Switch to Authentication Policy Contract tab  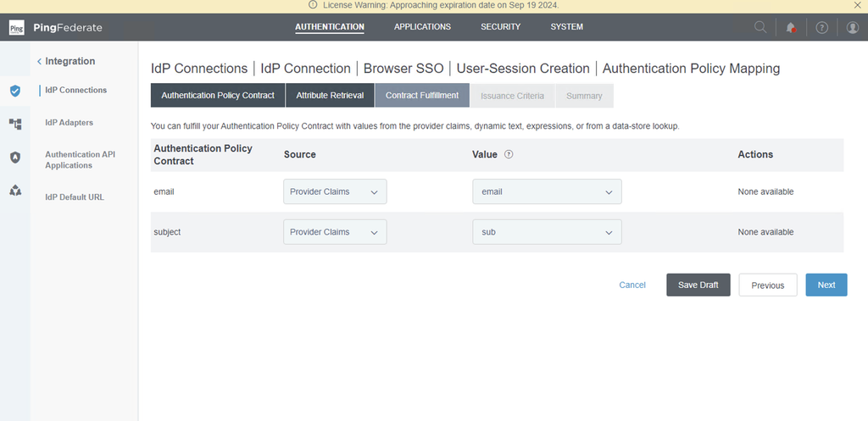[218, 95]
